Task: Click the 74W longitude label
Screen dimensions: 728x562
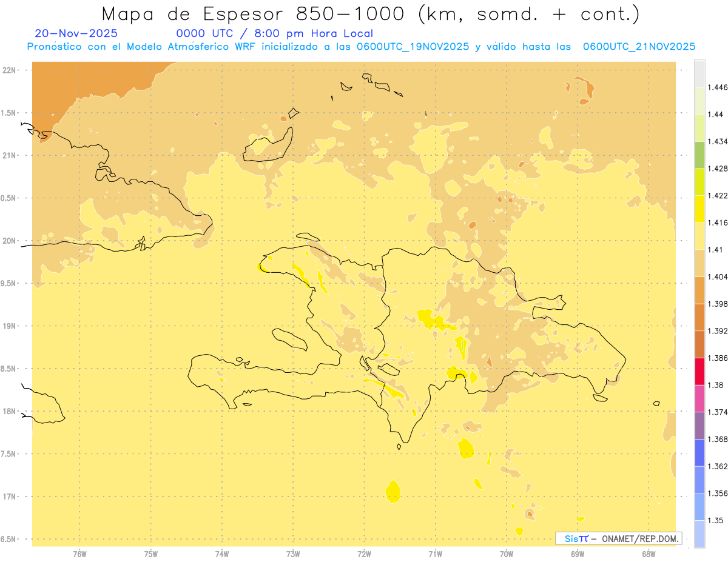Action: coord(222,554)
